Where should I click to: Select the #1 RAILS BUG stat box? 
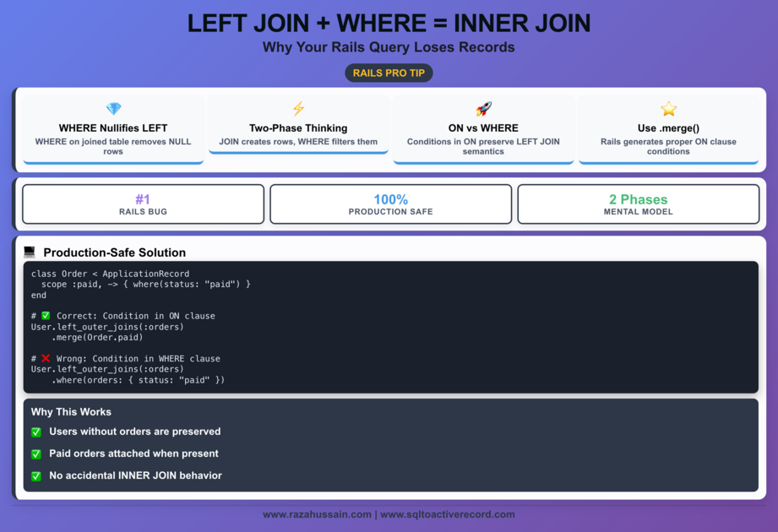tap(143, 204)
